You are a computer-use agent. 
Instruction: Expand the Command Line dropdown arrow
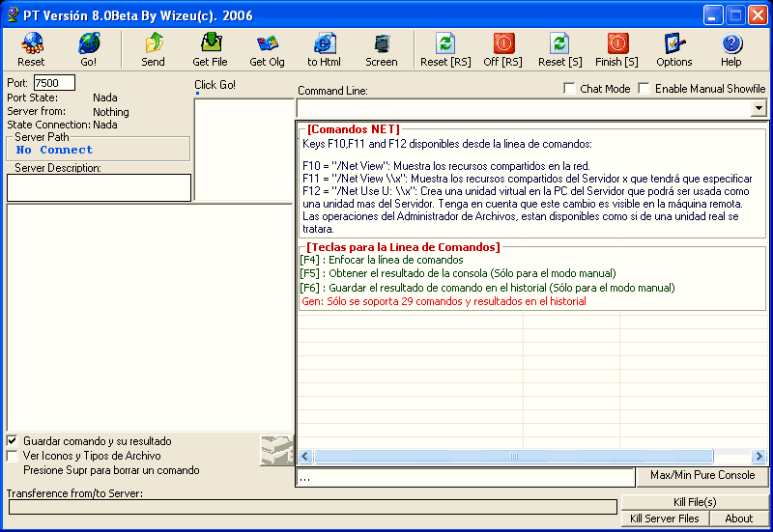pos(759,109)
